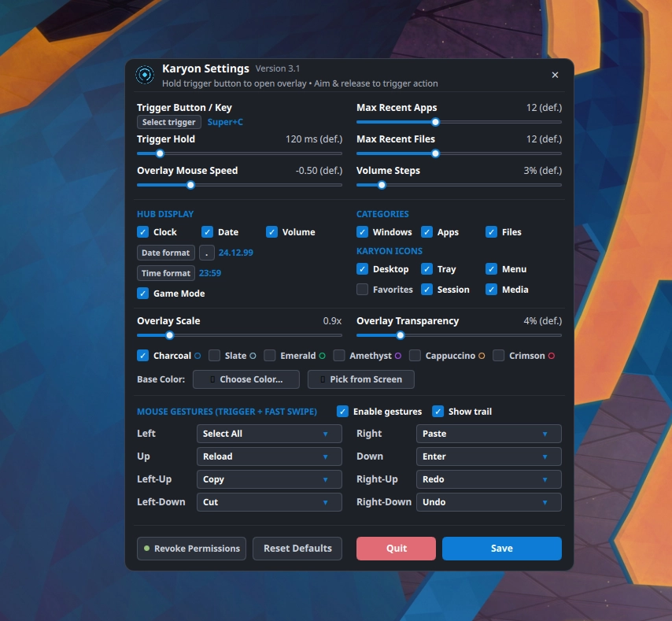Open the Up gesture dropdown (Reload)

coord(269,457)
